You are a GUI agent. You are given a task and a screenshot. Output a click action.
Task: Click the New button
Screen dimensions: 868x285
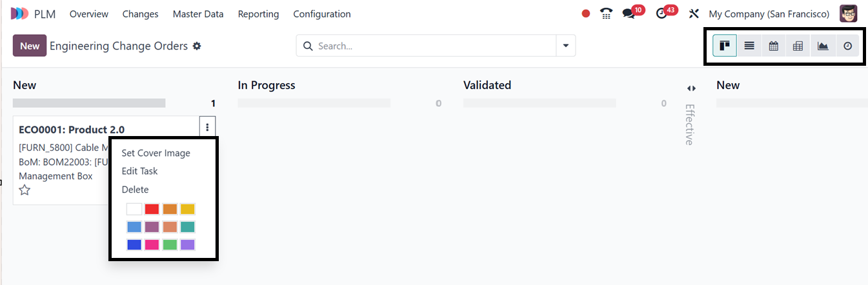point(30,46)
